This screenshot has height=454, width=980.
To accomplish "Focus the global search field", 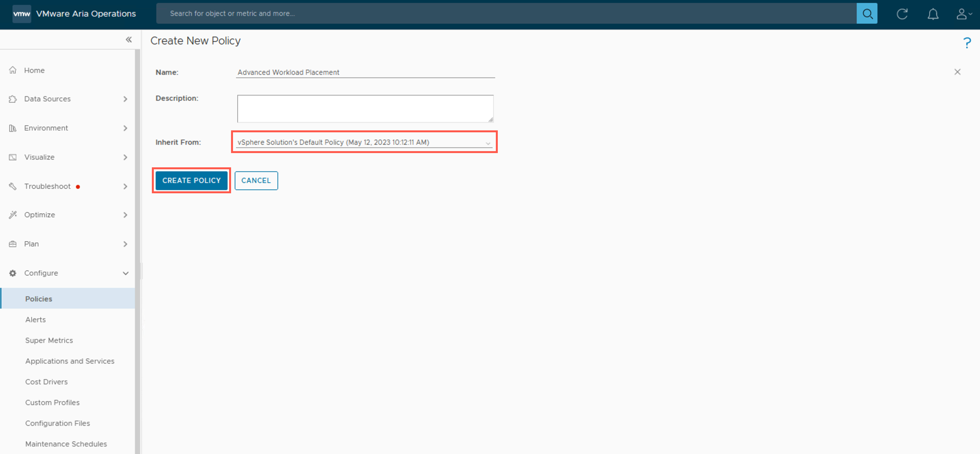I will pos(506,14).
